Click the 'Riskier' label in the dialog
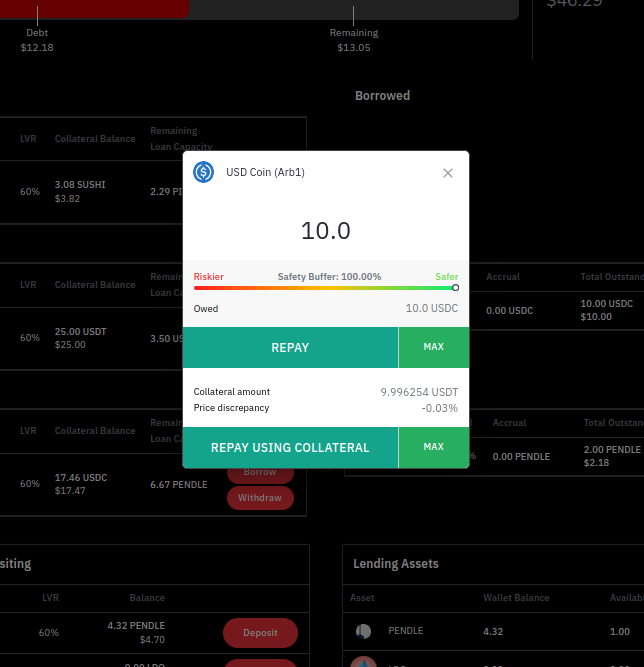 pyautogui.click(x=208, y=277)
